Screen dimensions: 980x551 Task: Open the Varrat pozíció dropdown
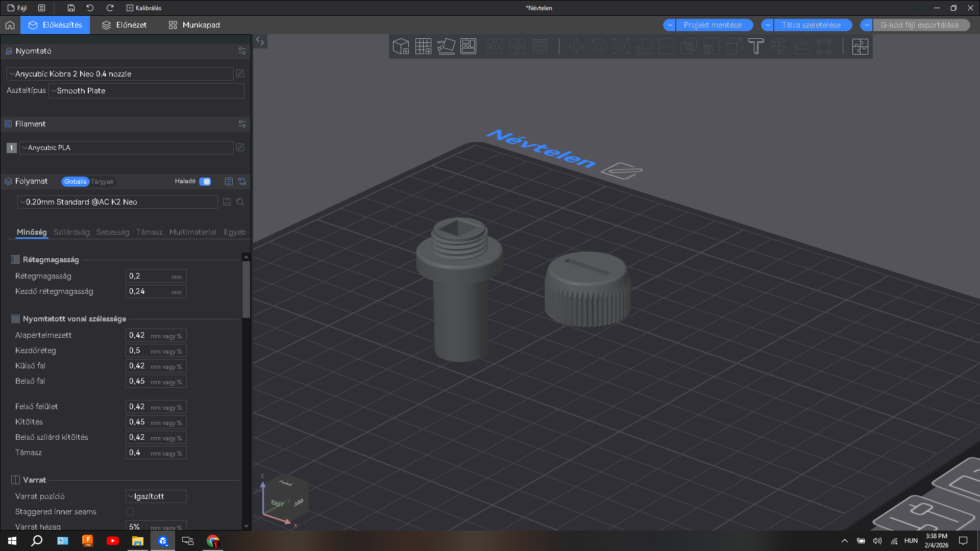[x=156, y=496]
